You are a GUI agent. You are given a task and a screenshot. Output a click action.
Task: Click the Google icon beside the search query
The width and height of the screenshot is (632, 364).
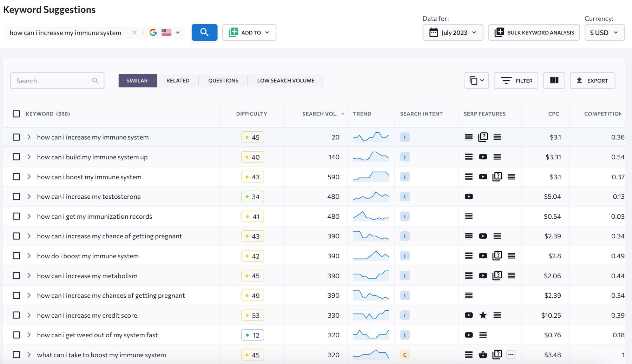click(153, 32)
